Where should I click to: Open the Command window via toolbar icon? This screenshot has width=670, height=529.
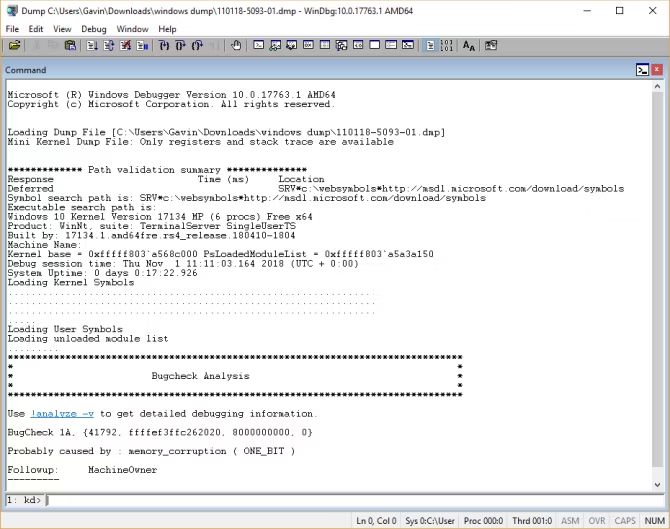pos(259,45)
